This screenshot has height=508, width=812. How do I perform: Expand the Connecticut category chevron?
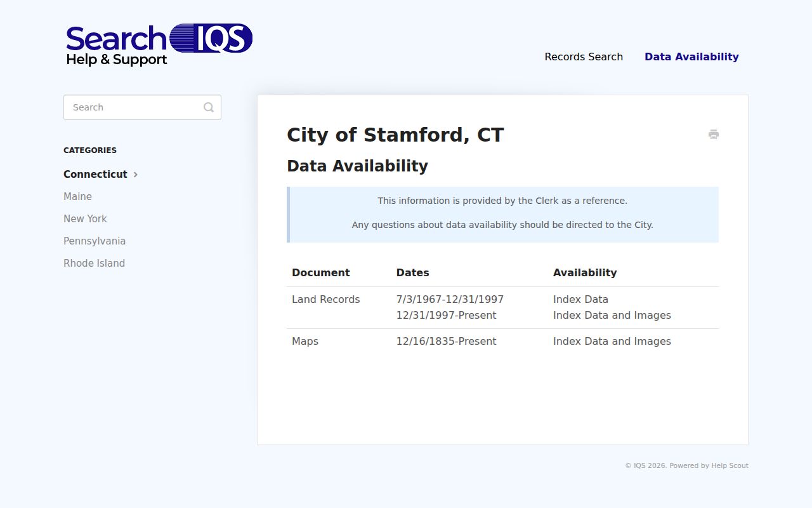tap(136, 174)
